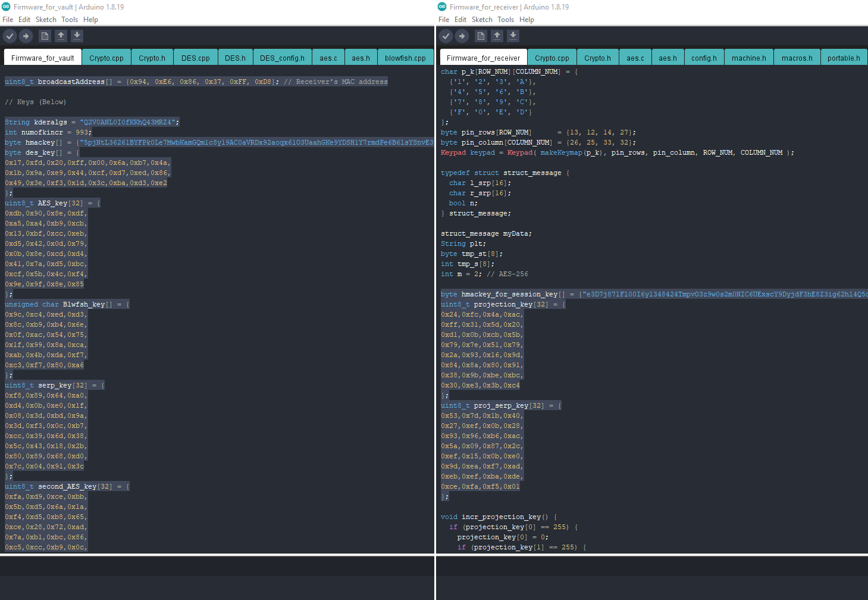The height and width of the screenshot is (600, 868).
Task: Switch to Crypto.h tab in vault window
Action: point(152,57)
